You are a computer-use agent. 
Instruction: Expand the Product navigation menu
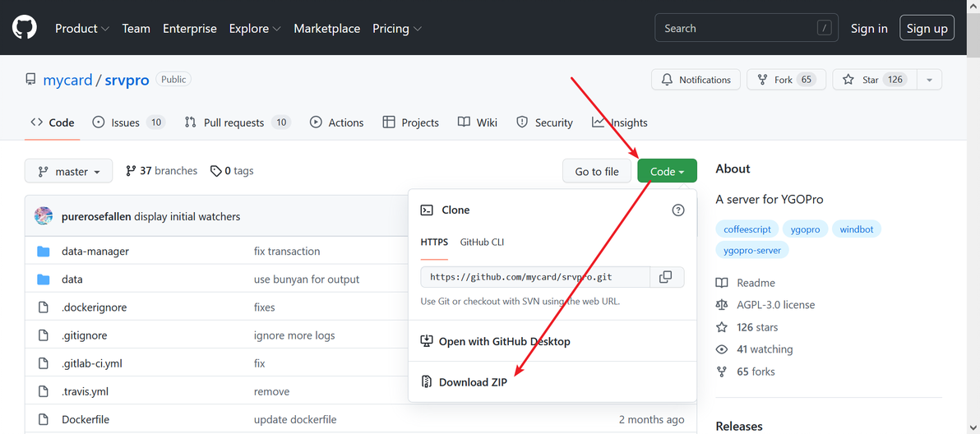tap(81, 28)
